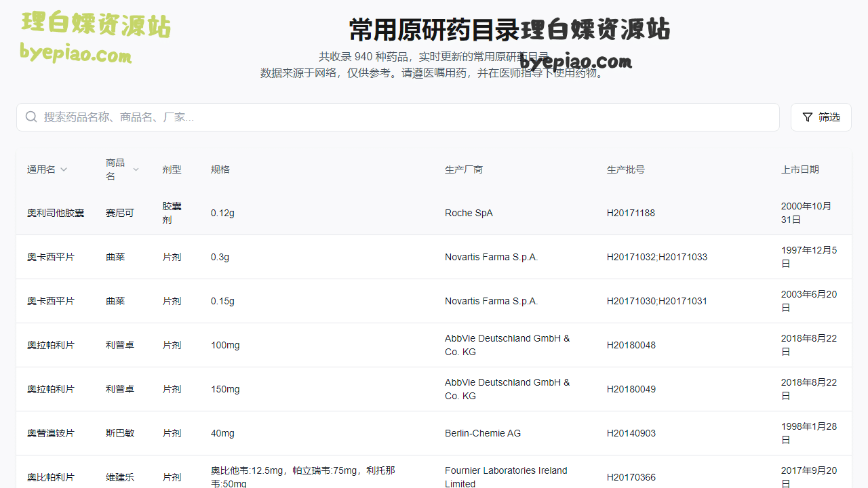Click the 上市日期 column header
868x488 pixels.
click(x=800, y=169)
